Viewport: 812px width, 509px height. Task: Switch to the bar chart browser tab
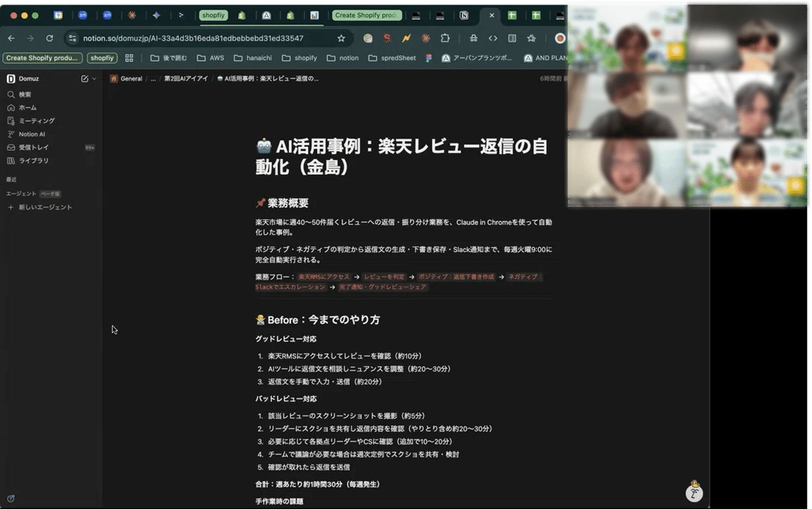tap(315, 15)
